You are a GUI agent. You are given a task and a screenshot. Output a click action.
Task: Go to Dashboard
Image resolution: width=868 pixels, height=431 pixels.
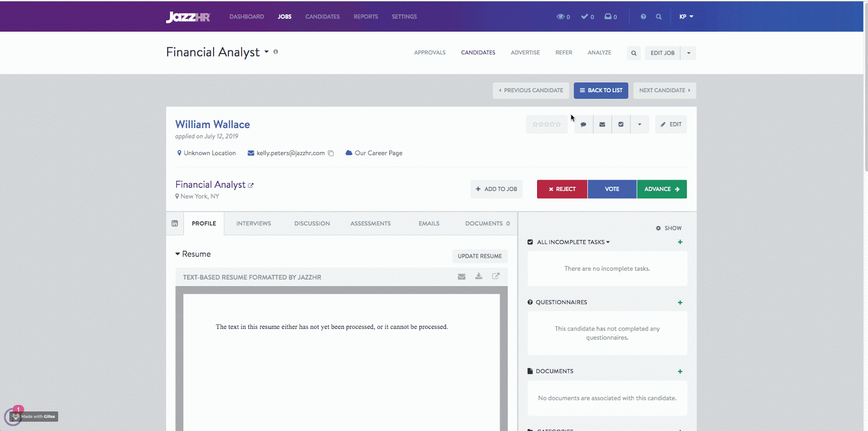point(247,17)
